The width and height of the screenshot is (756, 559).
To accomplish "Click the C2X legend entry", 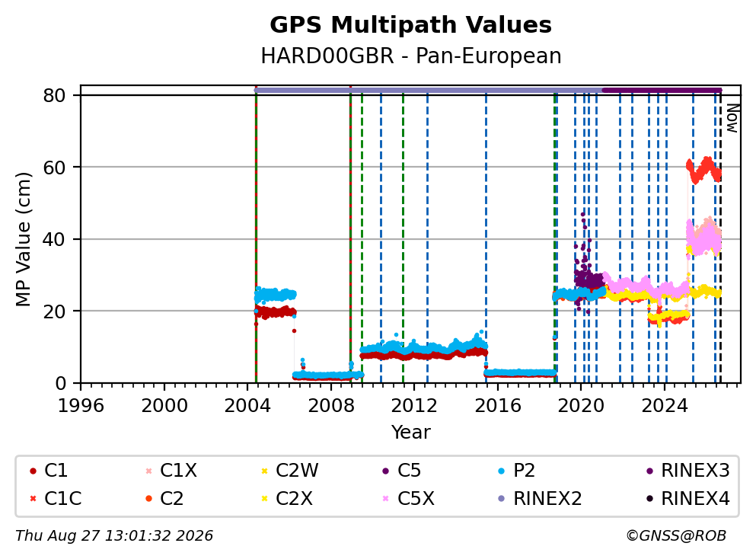I will tap(287, 498).
